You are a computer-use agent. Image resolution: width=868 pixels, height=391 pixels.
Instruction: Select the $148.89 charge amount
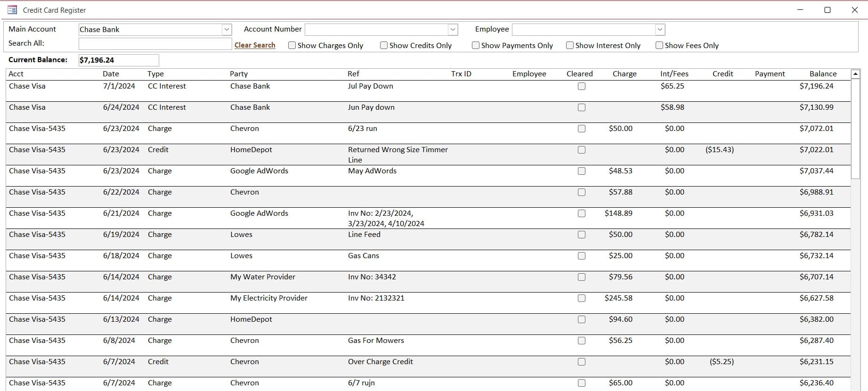618,213
